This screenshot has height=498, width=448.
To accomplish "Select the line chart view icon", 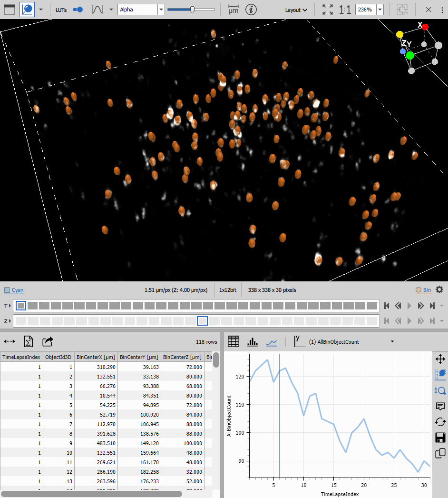I will 272,341.
